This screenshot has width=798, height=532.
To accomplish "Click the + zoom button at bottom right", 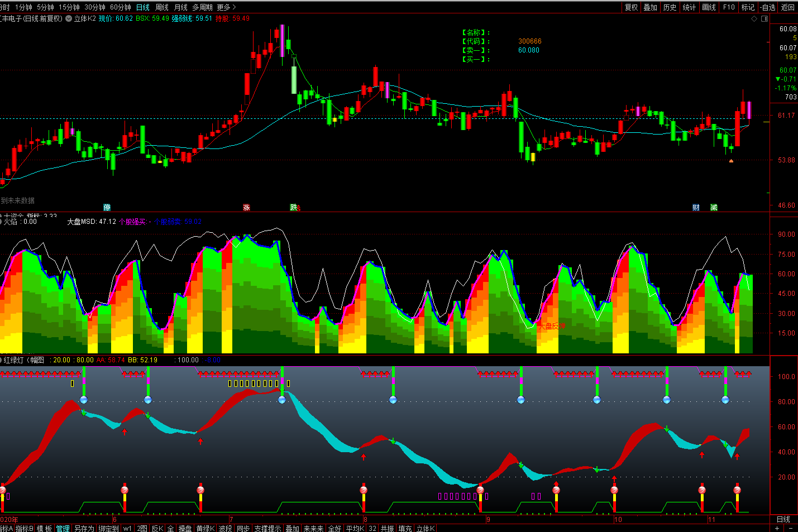I will click(x=777, y=528).
